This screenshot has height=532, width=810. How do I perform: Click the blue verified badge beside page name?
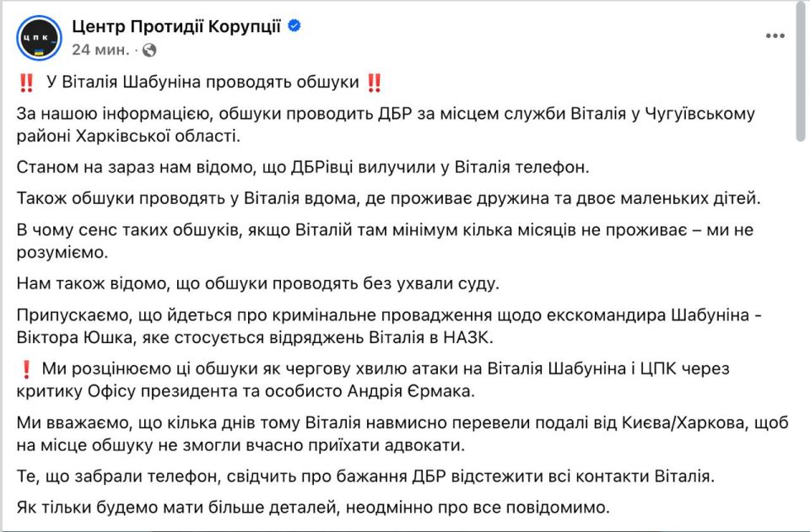pos(294,25)
